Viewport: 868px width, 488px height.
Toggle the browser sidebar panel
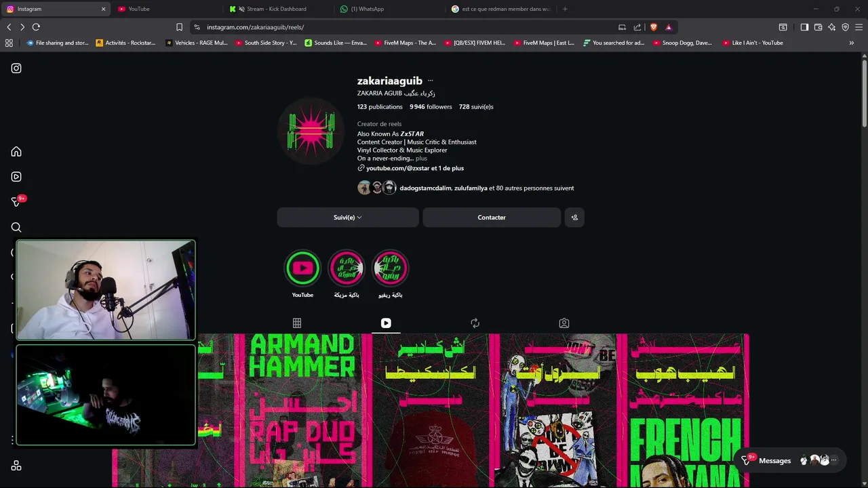coord(804,27)
